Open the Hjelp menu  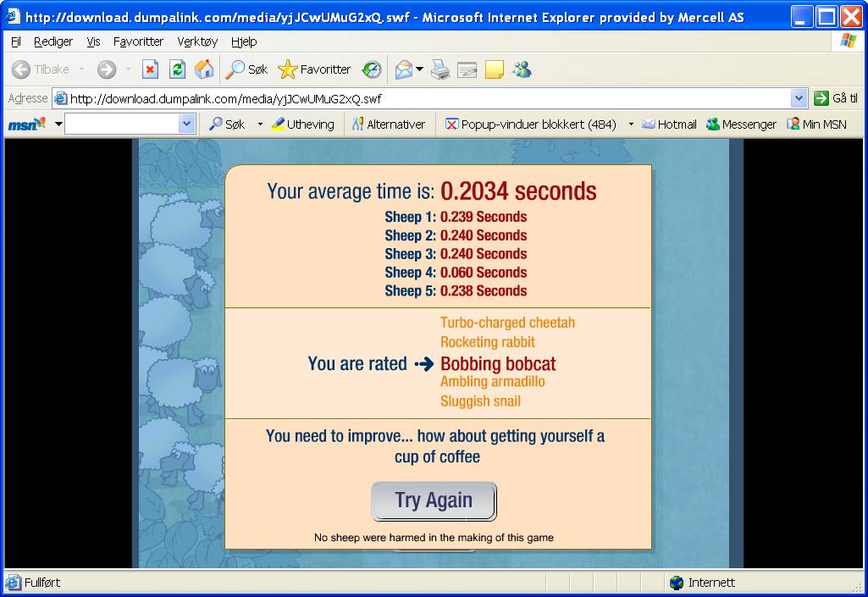tap(244, 41)
